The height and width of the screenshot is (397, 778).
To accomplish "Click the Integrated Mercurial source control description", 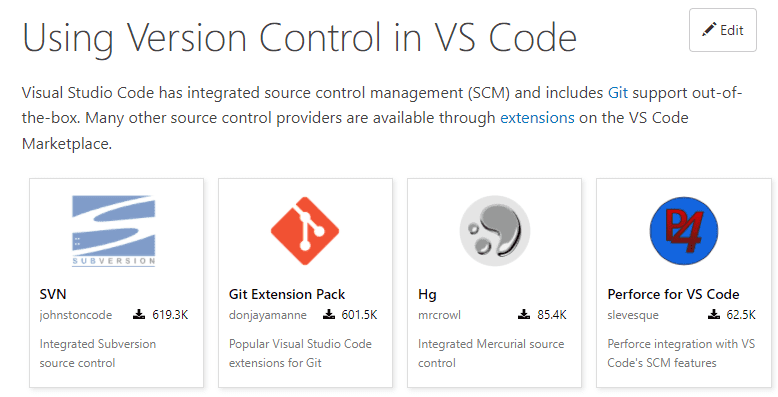I will [491, 353].
